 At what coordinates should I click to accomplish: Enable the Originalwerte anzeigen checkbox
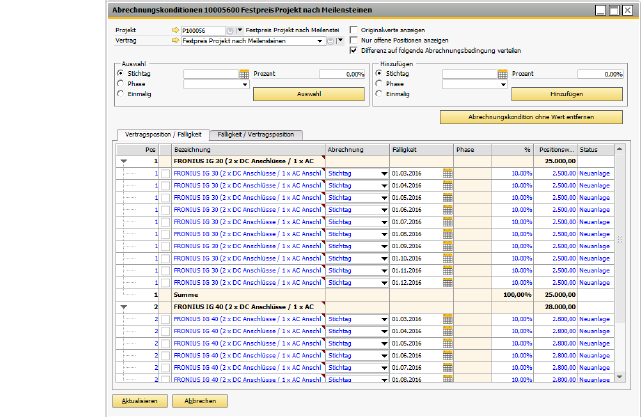coord(353,31)
